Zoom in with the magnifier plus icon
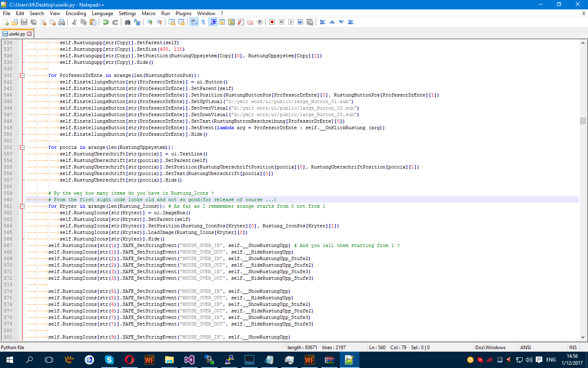 point(150,22)
